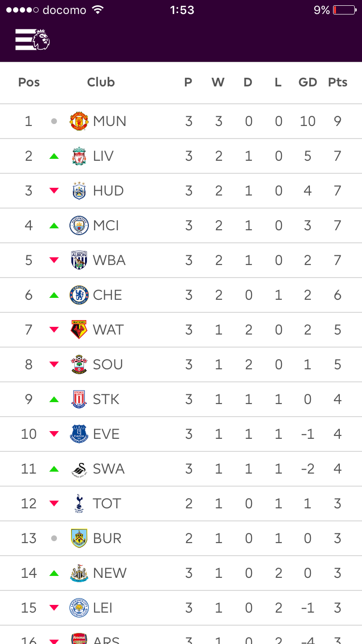Screen dimensions: 362x644
Task: Select the Tottenham cockerel crest
Action: pyautogui.click(x=79, y=504)
